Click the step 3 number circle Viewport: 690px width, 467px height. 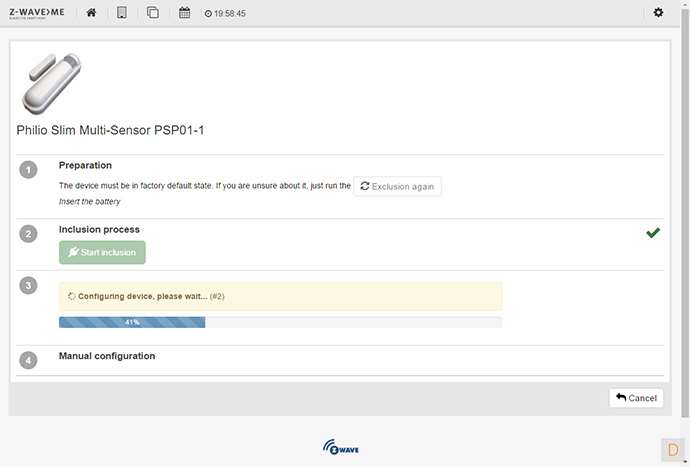[28, 286]
